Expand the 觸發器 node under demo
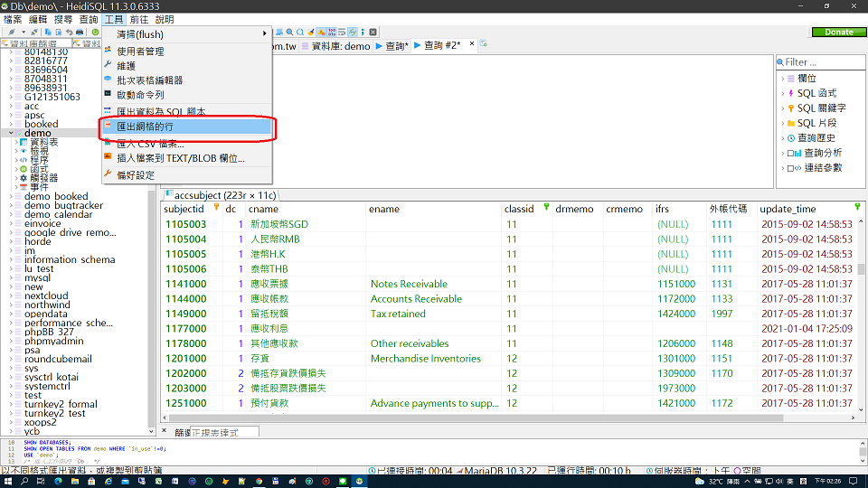This screenshot has width=868, height=488. [16, 178]
